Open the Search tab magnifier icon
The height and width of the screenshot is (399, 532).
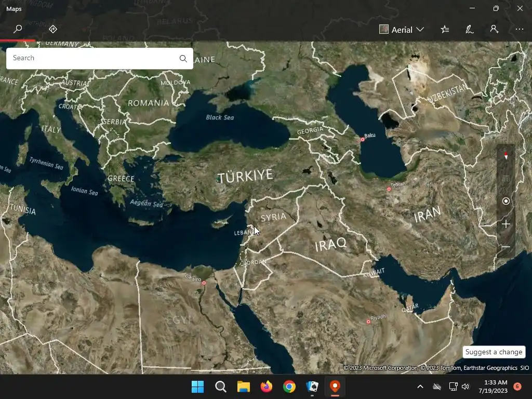tap(18, 29)
